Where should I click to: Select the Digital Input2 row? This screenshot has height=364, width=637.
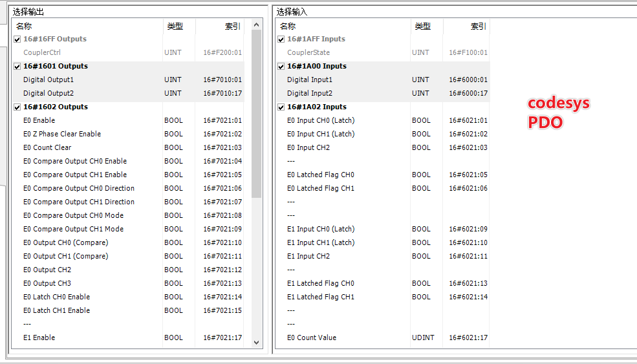click(383, 93)
